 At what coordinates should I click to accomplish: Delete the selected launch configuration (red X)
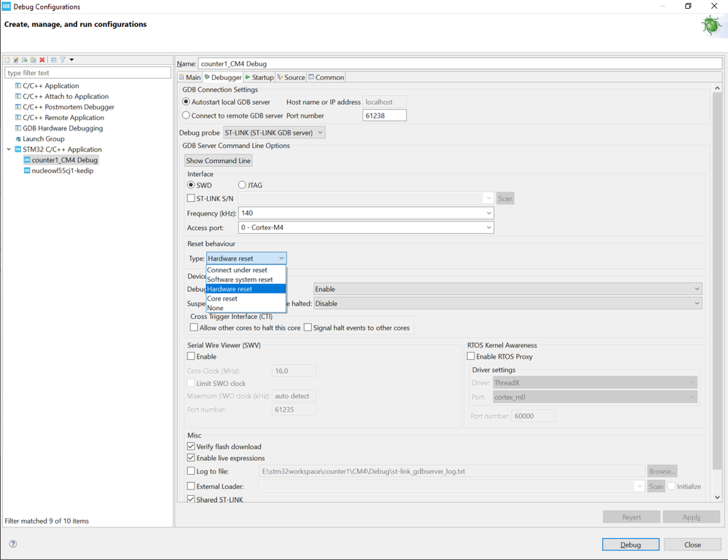(42, 60)
